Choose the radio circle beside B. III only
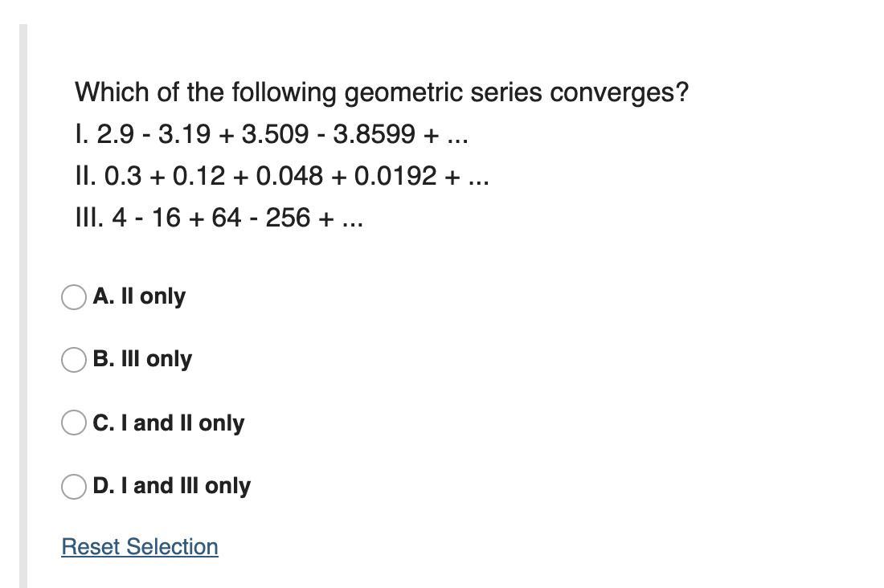Image resolution: width=884 pixels, height=588 pixels. [74, 360]
